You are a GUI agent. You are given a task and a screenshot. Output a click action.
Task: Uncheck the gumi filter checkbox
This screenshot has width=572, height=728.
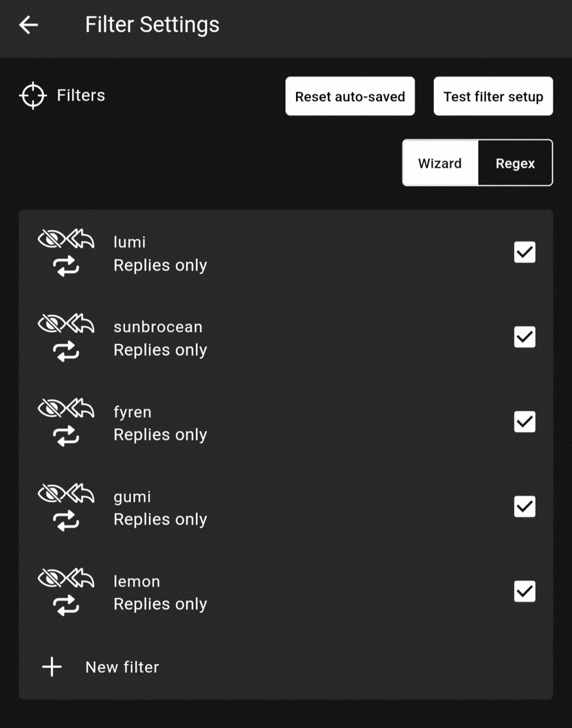click(525, 507)
